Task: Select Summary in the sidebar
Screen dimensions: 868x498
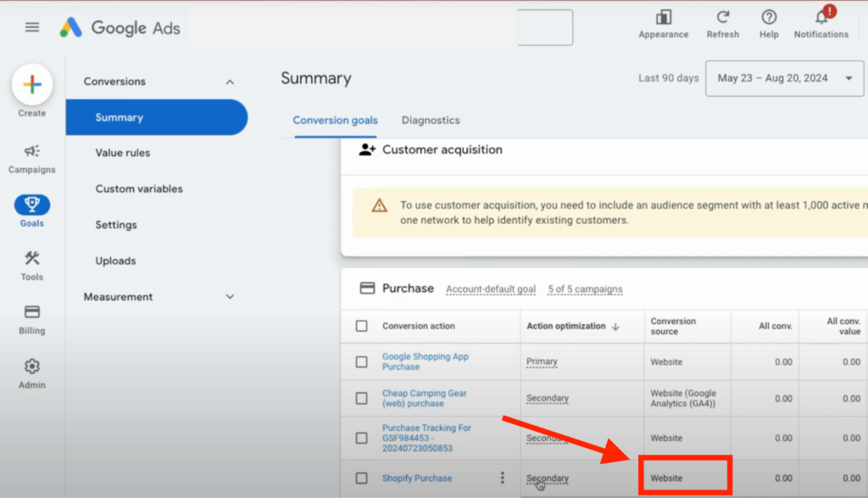Action: coord(157,117)
